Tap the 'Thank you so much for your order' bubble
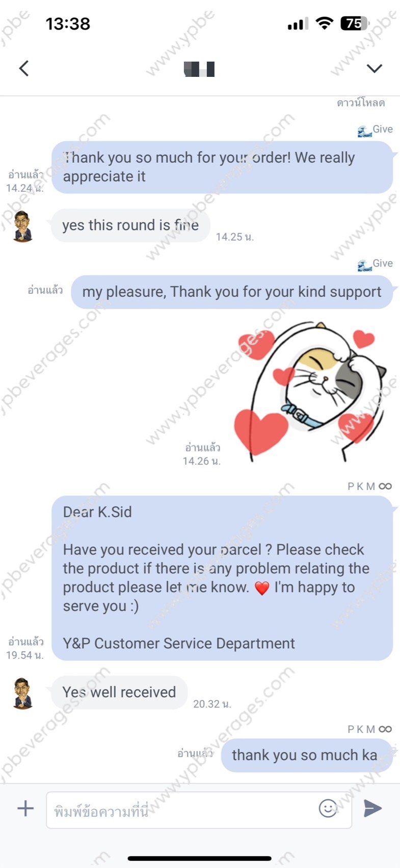 (222, 167)
